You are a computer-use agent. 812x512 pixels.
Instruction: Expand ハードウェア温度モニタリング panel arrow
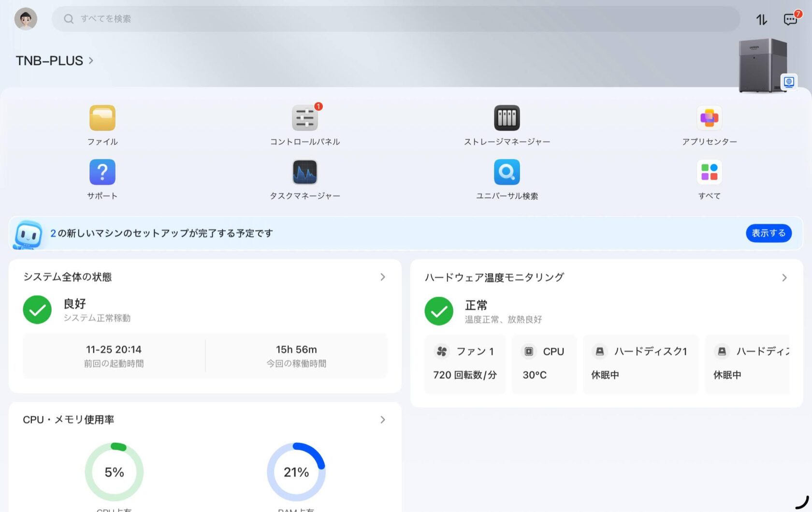pyautogui.click(x=784, y=278)
